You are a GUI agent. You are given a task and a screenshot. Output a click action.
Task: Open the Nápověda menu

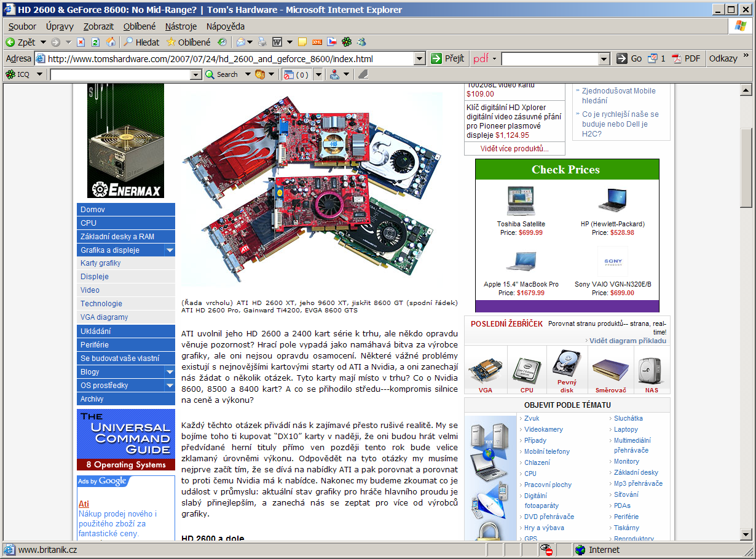pos(226,26)
